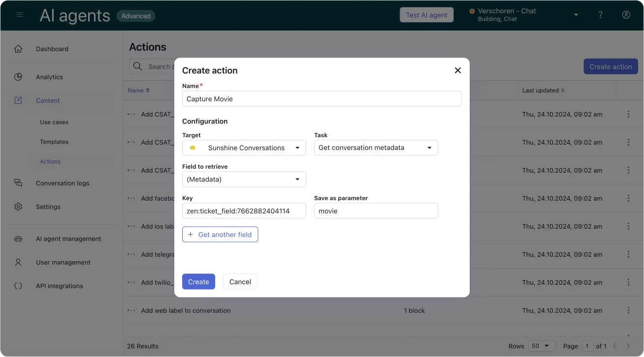The height and width of the screenshot is (357, 644).
Task: Open Templates in the Content submenu
Action: 54,142
